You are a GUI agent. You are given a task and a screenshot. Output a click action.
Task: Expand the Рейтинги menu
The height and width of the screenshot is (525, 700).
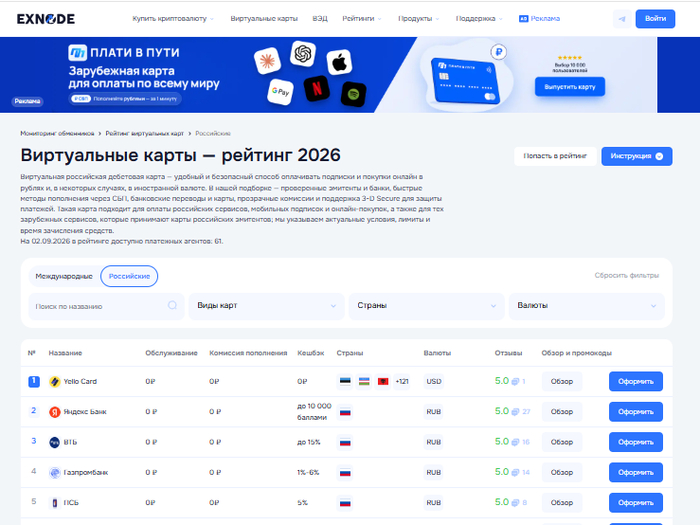click(x=362, y=19)
